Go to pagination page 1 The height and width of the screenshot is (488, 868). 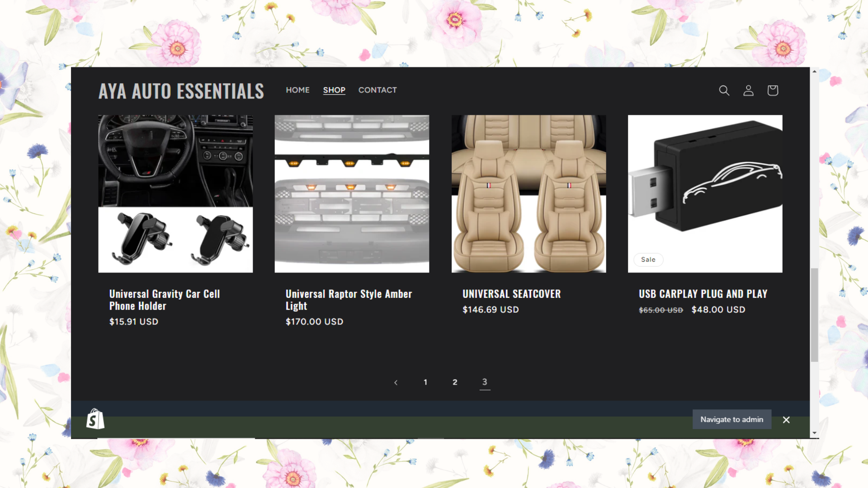point(425,382)
